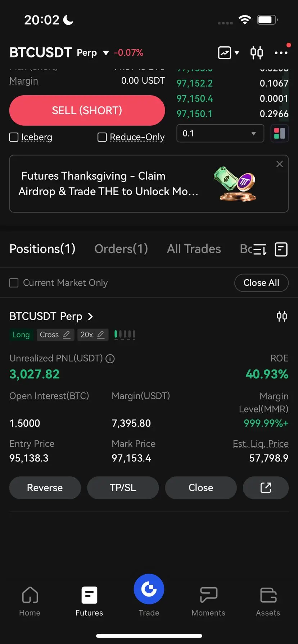Screen dimensions: 298x644
Task: Dismiss the Futures Thanksgiving banner
Action: coord(279,164)
